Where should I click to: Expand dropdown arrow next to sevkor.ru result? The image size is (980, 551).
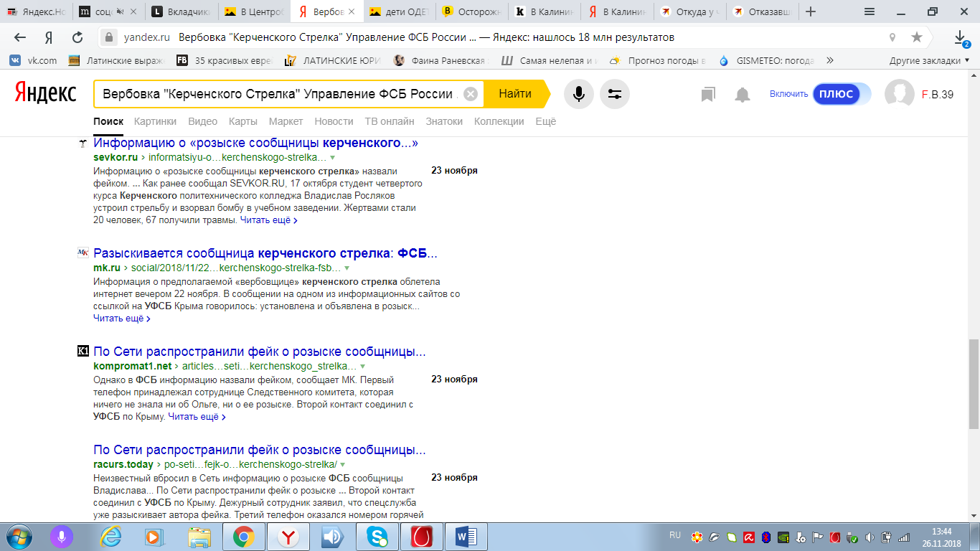point(332,157)
